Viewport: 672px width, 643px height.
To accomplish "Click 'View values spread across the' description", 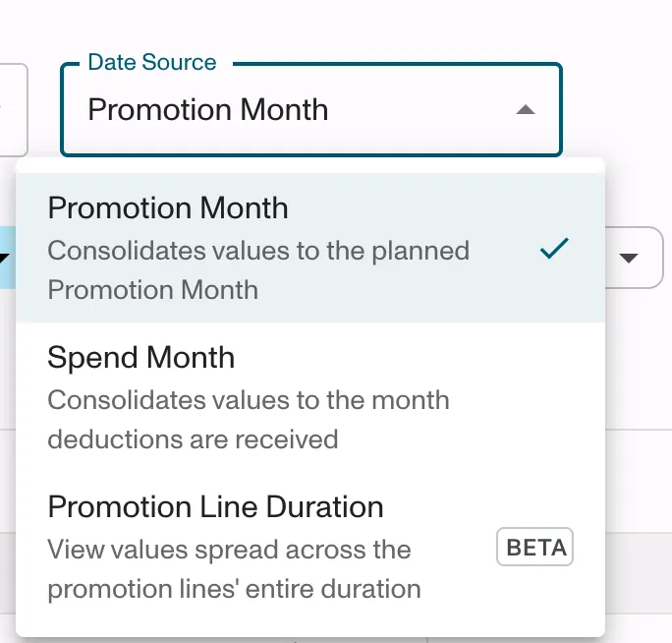I will point(229,549).
